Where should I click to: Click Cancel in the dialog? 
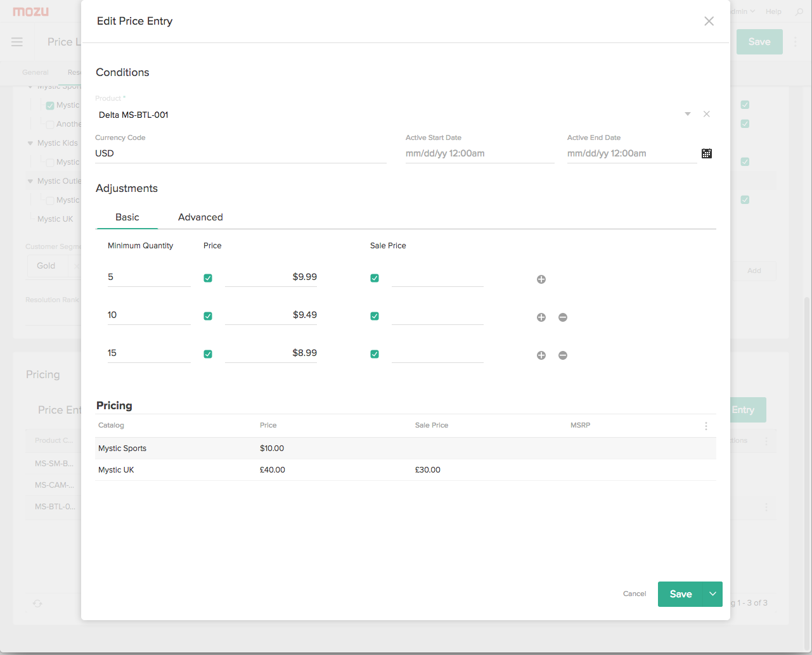pyautogui.click(x=635, y=594)
